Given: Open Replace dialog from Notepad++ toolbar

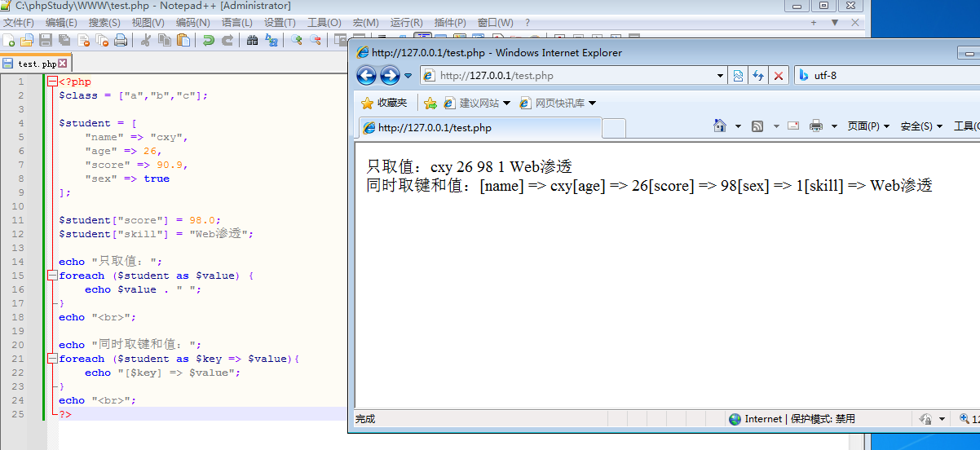Looking at the screenshot, I should (x=271, y=40).
